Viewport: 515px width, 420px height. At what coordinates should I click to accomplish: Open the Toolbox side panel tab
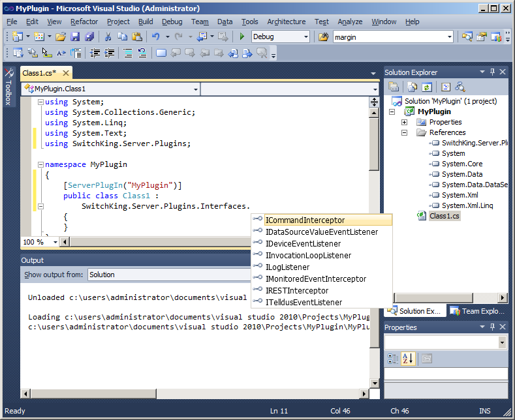(x=8, y=87)
